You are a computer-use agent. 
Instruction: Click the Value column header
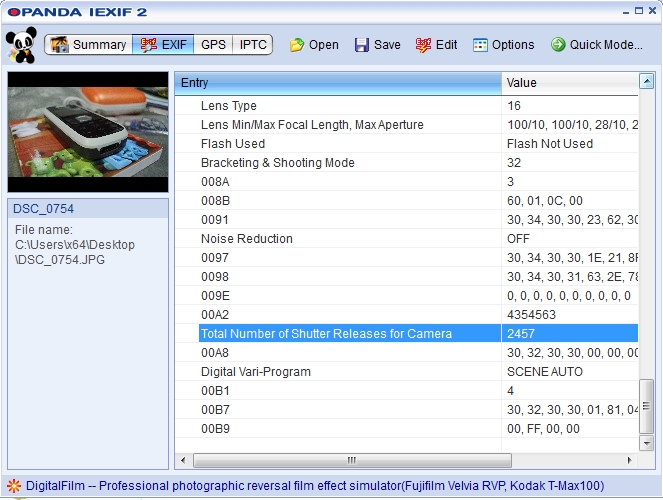(x=570, y=83)
